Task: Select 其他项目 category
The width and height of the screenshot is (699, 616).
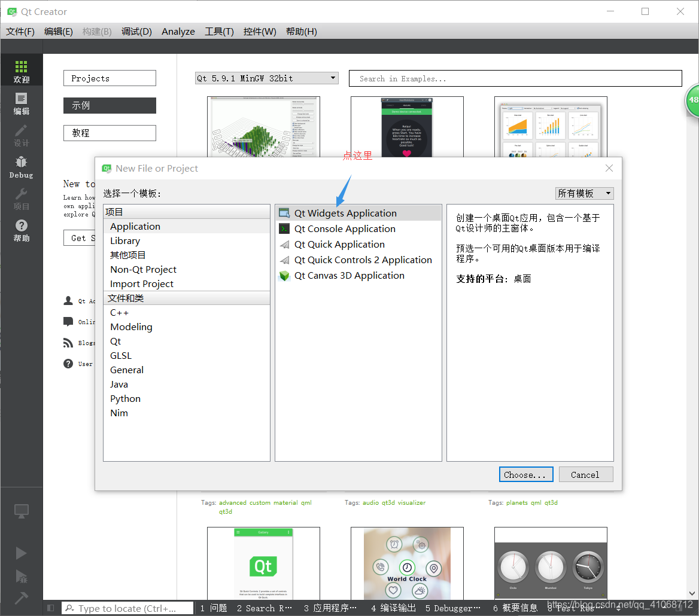Action: (x=186, y=255)
